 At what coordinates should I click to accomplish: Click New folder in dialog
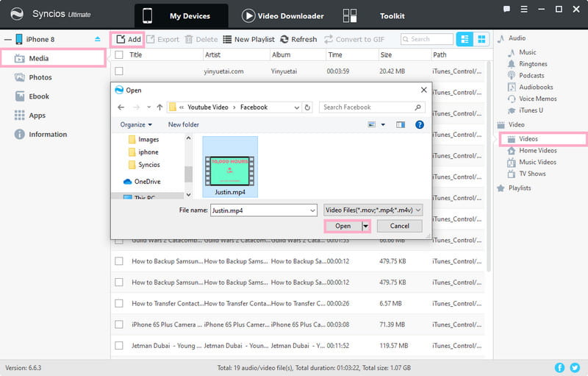[183, 124]
